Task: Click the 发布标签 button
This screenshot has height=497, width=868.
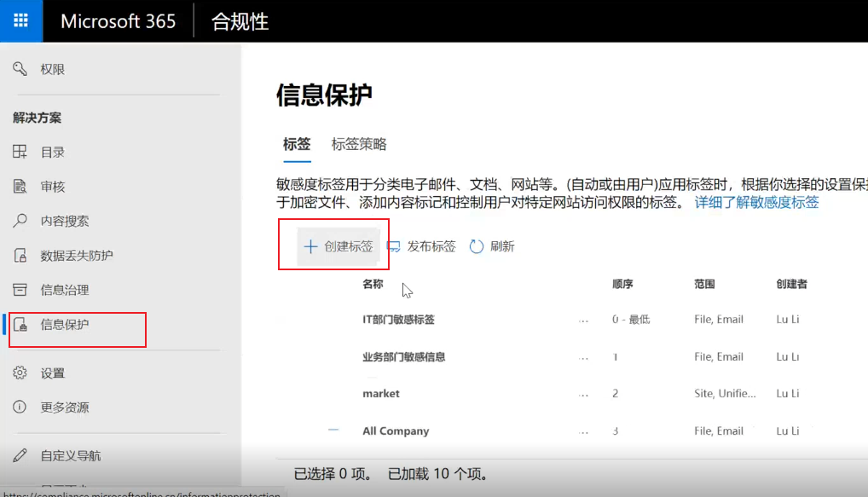Action: (x=421, y=246)
